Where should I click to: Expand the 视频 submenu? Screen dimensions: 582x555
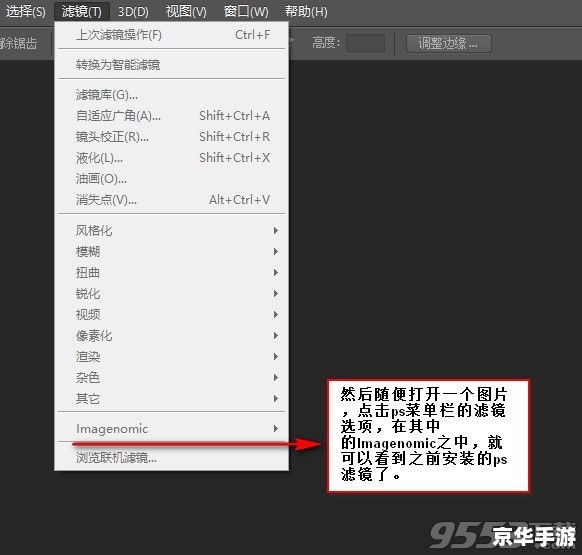coord(171,315)
